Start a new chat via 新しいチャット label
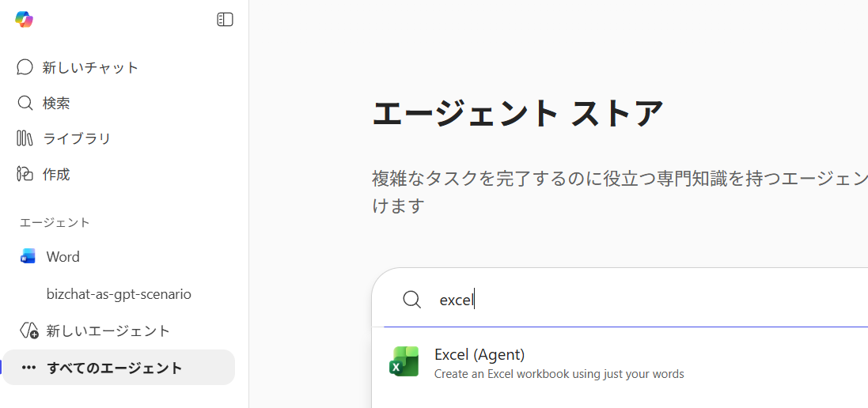This screenshot has height=408, width=868. point(90,67)
